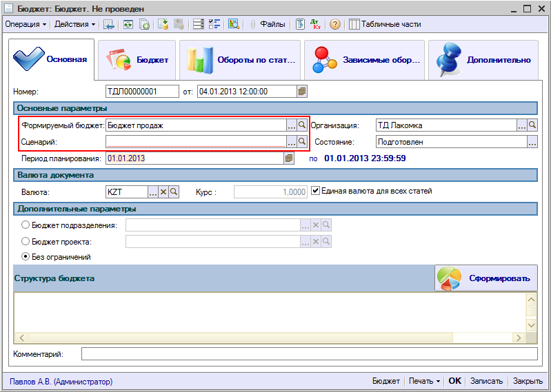Image resolution: width=551 pixels, height=392 pixels.
Task: Select Бюджет подразделения radio button
Action: (26, 225)
